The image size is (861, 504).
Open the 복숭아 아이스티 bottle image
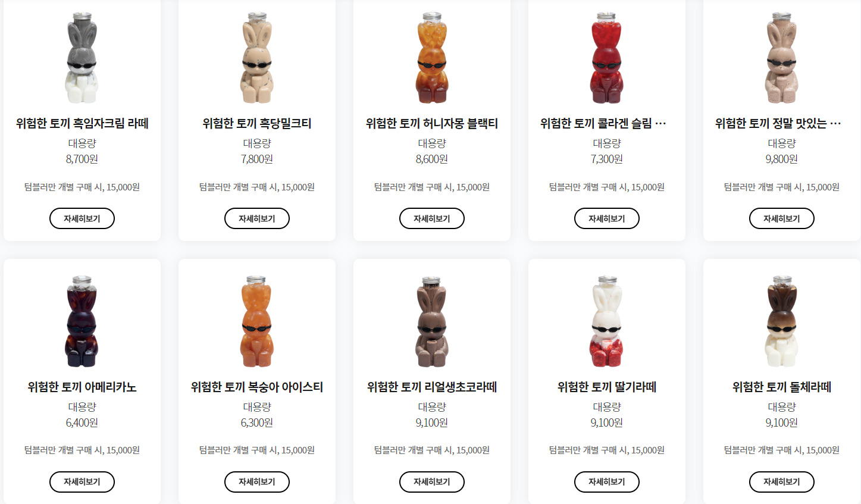coord(256,321)
